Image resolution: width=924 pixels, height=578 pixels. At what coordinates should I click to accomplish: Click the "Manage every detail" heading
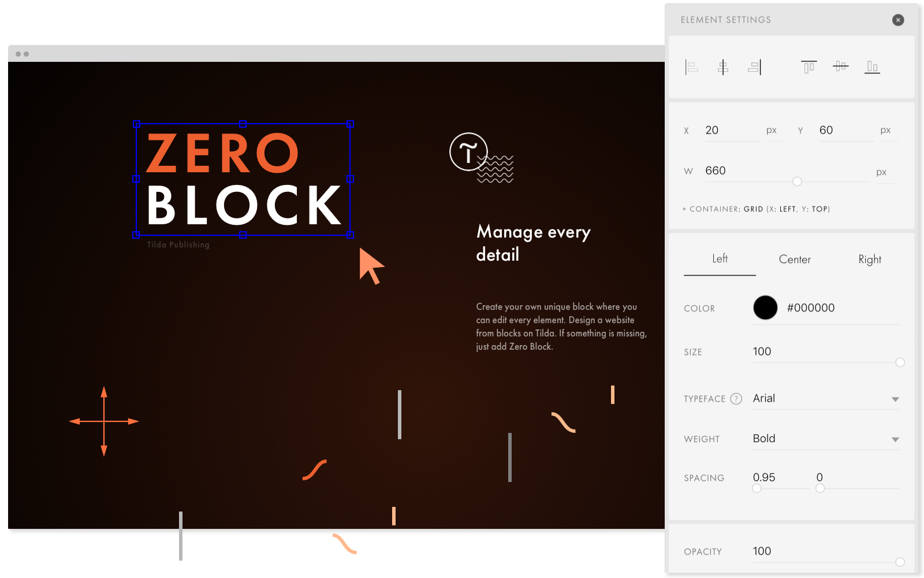(x=533, y=243)
